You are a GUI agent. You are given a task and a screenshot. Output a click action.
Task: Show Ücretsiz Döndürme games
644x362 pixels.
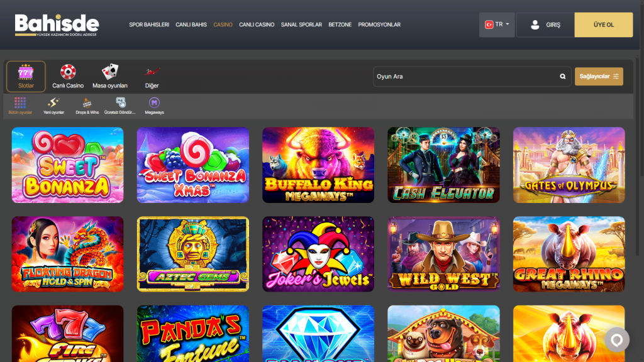(x=120, y=105)
